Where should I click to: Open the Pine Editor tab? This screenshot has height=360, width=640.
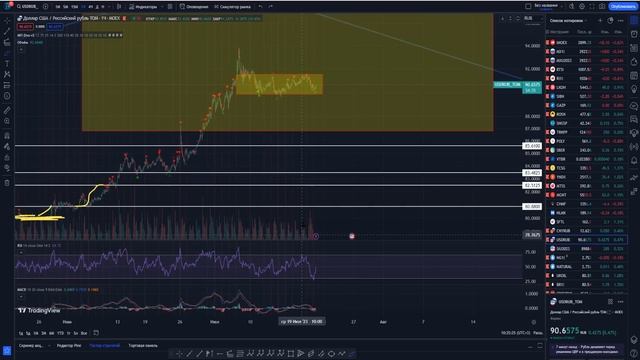(x=69, y=346)
